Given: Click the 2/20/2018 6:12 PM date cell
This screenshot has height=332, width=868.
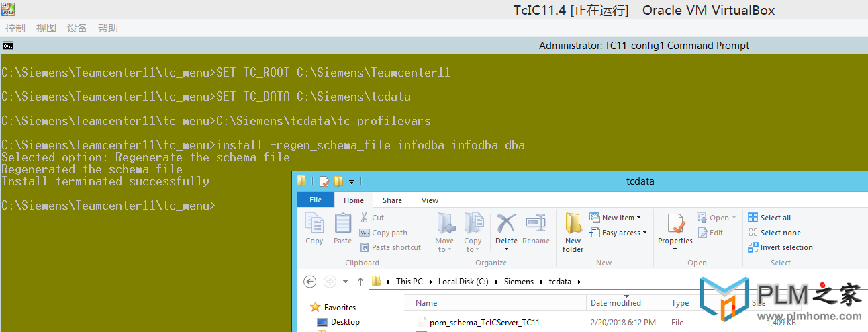Looking at the screenshot, I should (623, 322).
